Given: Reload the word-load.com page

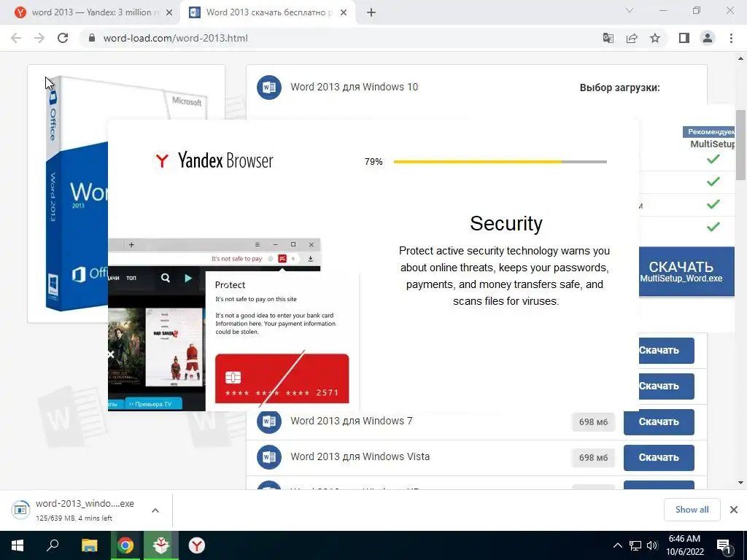Looking at the screenshot, I should 63,38.
